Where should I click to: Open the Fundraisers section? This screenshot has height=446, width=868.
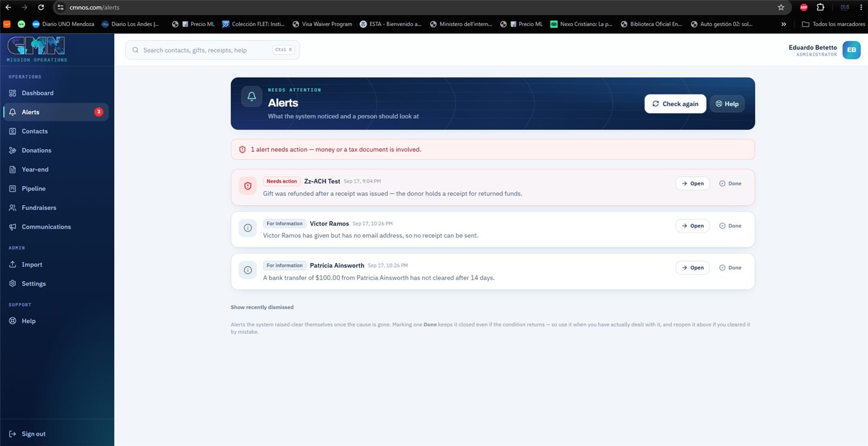[56, 208]
